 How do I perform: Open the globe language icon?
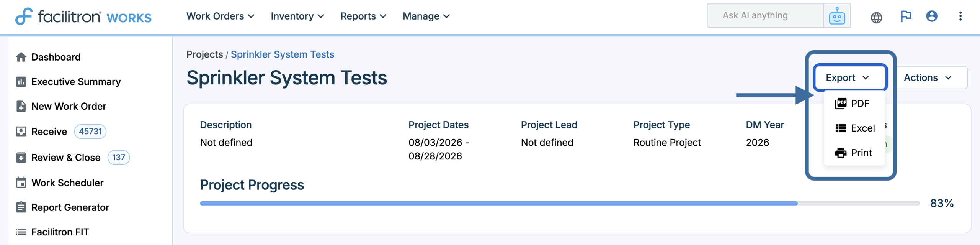pos(876,17)
